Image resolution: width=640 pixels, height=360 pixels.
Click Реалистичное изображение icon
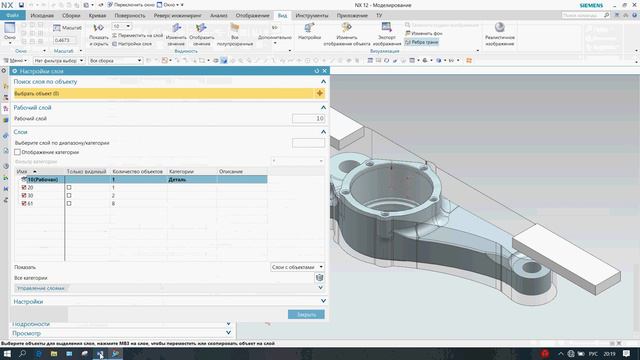pyautogui.click(x=500, y=27)
